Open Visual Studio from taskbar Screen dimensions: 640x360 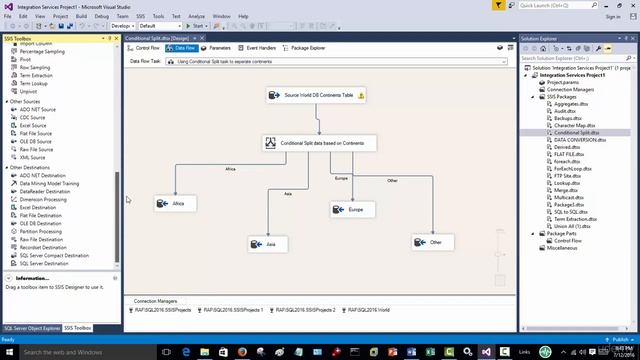[486, 352]
